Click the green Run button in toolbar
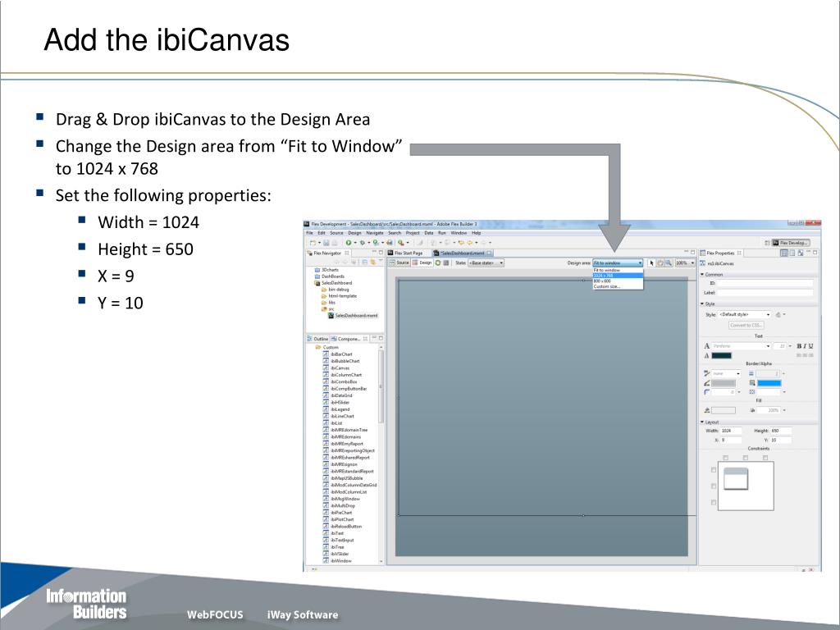This screenshot has width=840, height=630. click(348, 243)
